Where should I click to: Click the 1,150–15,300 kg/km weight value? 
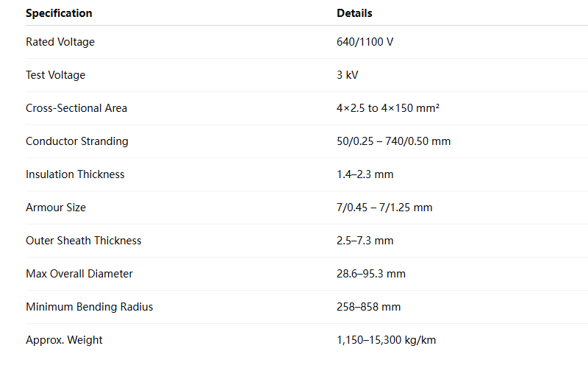[x=387, y=340]
